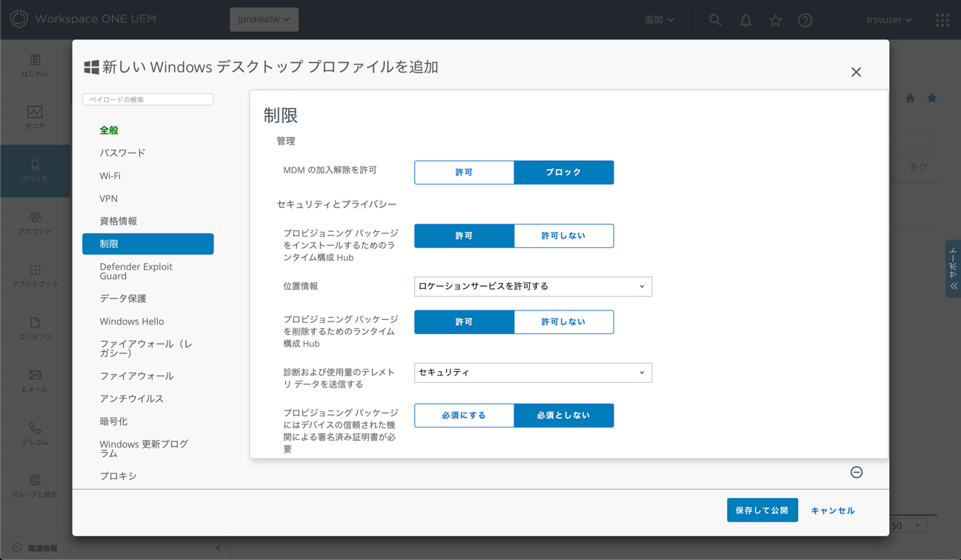Open the テレメトリ データ dropdown (セキュリティ)

click(x=533, y=373)
